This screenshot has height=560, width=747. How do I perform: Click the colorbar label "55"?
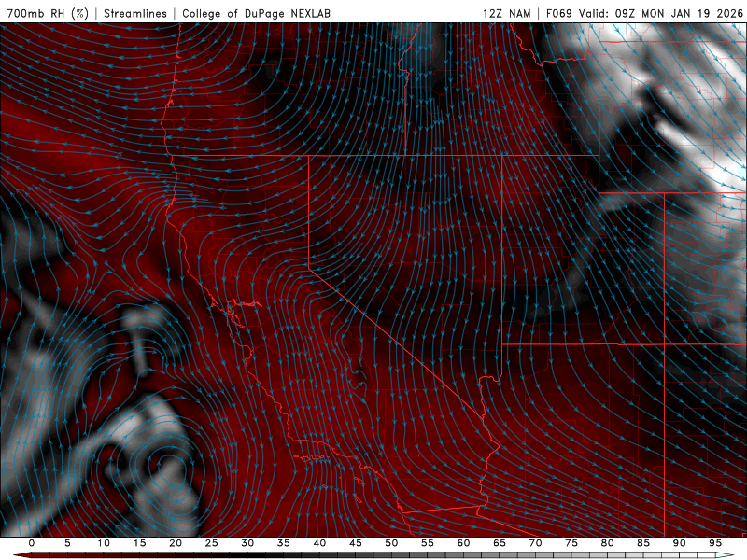[428, 543]
